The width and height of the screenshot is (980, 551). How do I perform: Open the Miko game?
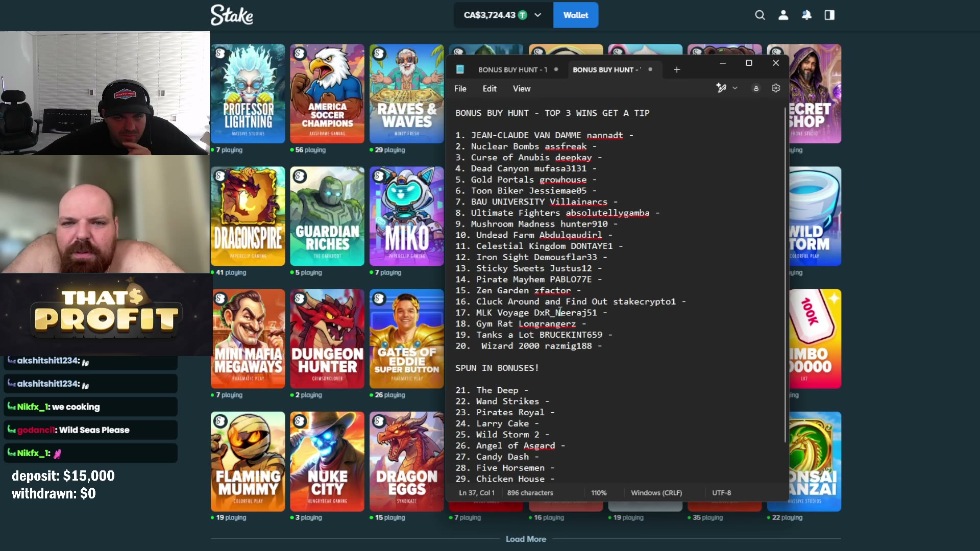point(407,216)
